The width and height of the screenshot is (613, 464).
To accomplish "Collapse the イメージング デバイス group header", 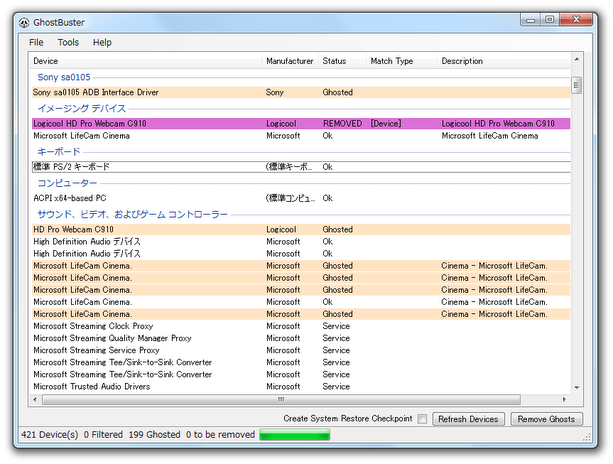I will (81, 108).
